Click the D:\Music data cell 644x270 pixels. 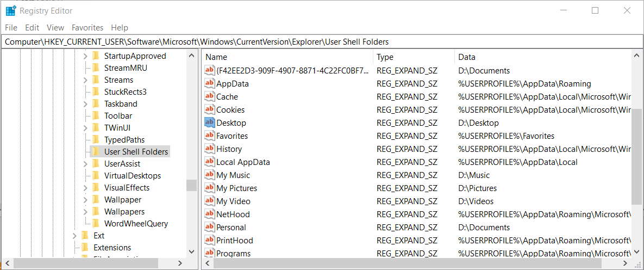[474, 175]
